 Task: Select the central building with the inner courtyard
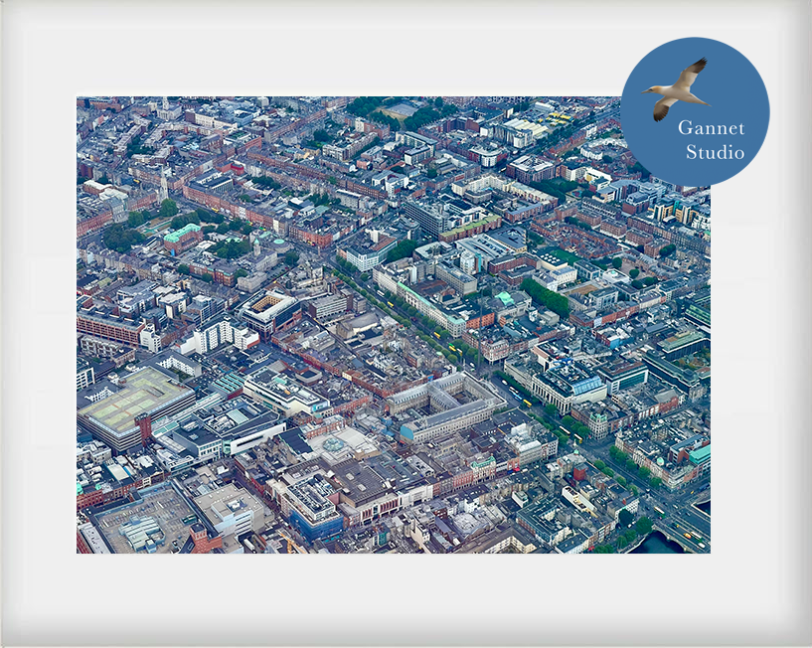click(x=447, y=401)
